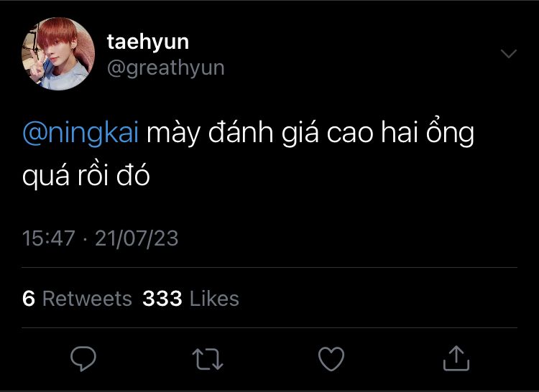Open the tweet options chevron menu
Screen dimensions: 539x392
[508, 54]
